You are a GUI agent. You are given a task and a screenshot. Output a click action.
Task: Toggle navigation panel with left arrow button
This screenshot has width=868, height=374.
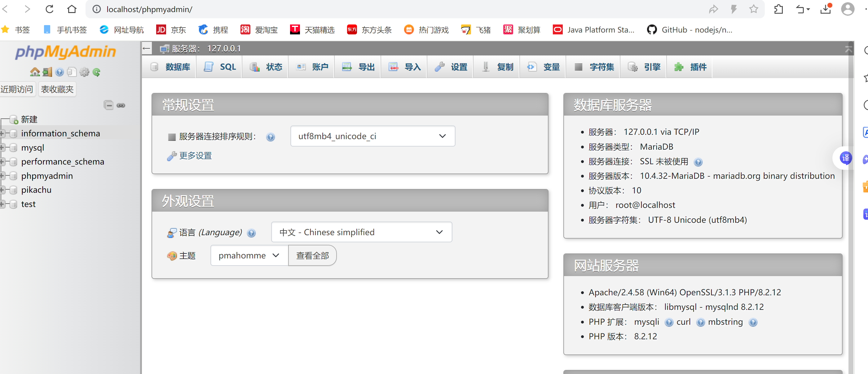(x=147, y=49)
